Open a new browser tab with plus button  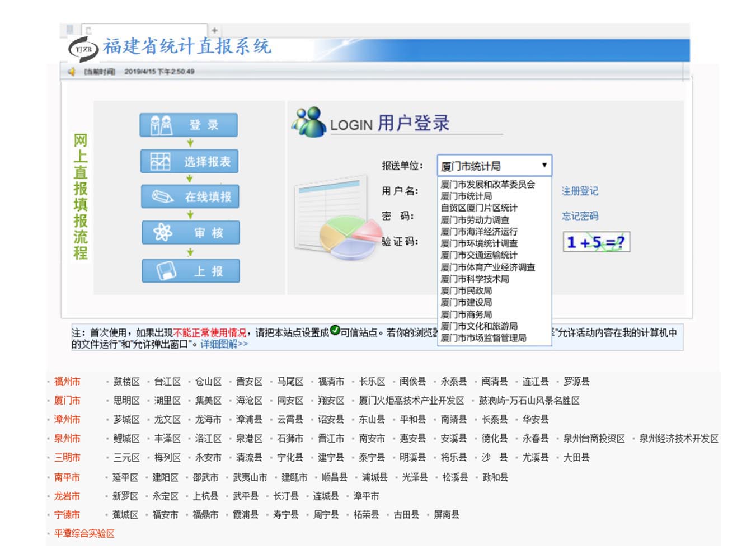pyautogui.click(x=214, y=30)
